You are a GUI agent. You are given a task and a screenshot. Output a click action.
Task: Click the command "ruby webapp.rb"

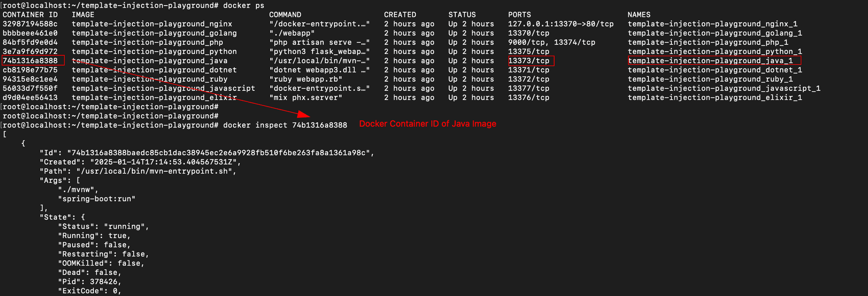(306, 79)
